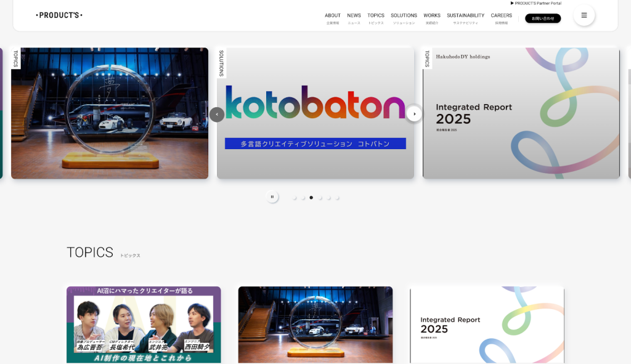Open the Integrated Report 2025 carousel slide
The image size is (631, 364).
(521, 114)
